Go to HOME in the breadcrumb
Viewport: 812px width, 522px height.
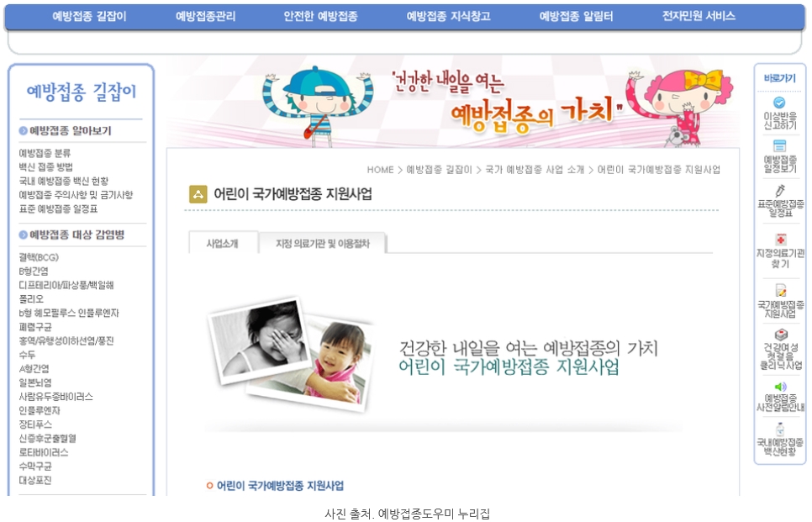tap(380, 170)
